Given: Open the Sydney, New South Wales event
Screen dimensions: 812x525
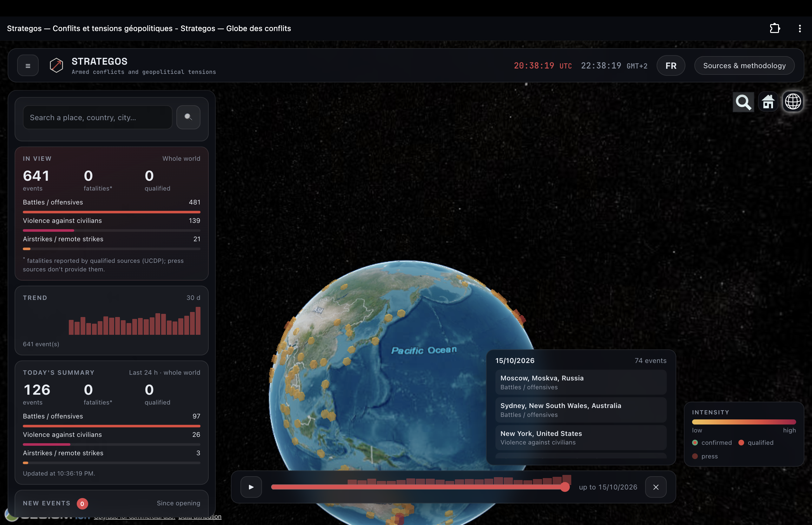Looking at the screenshot, I should pyautogui.click(x=581, y=410).
